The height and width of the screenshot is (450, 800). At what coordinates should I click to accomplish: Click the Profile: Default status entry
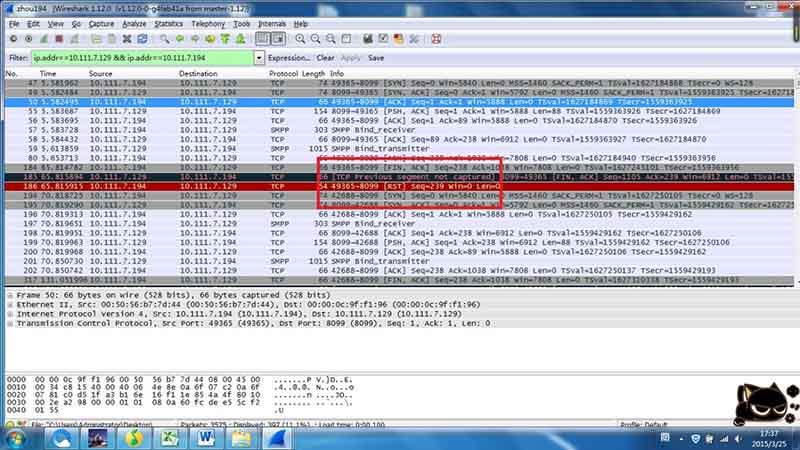tap(644, 424)
